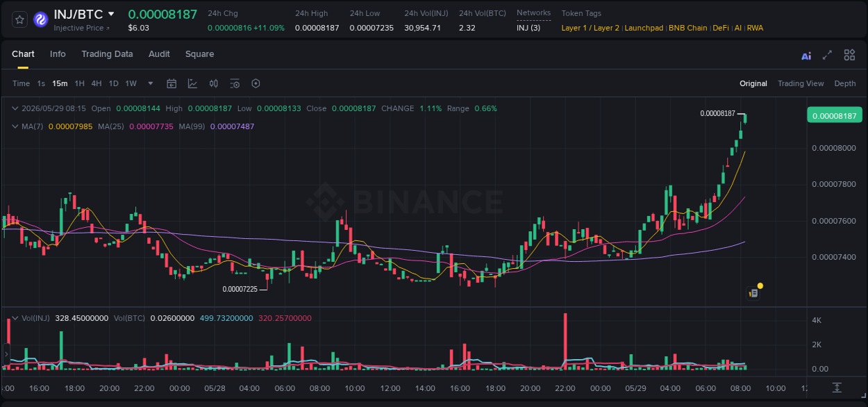Open the chart layout grid icon

click(x=849, y=55)
